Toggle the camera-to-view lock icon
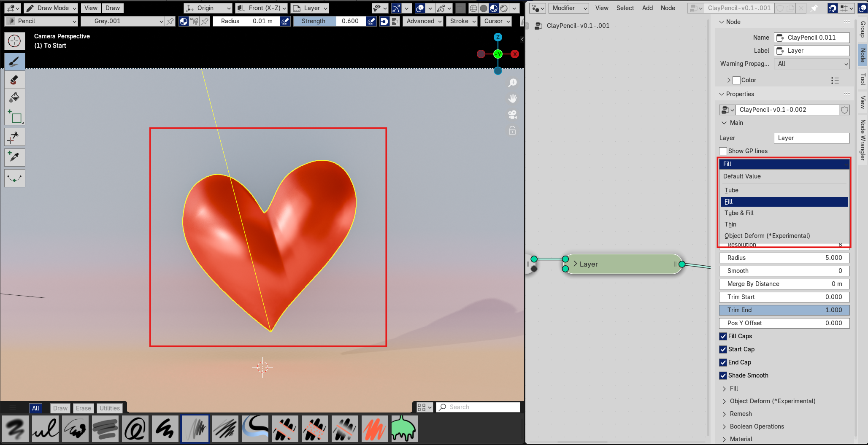Image resolution: width=868 pixels, height=445 pixels. tap(512, 131)
